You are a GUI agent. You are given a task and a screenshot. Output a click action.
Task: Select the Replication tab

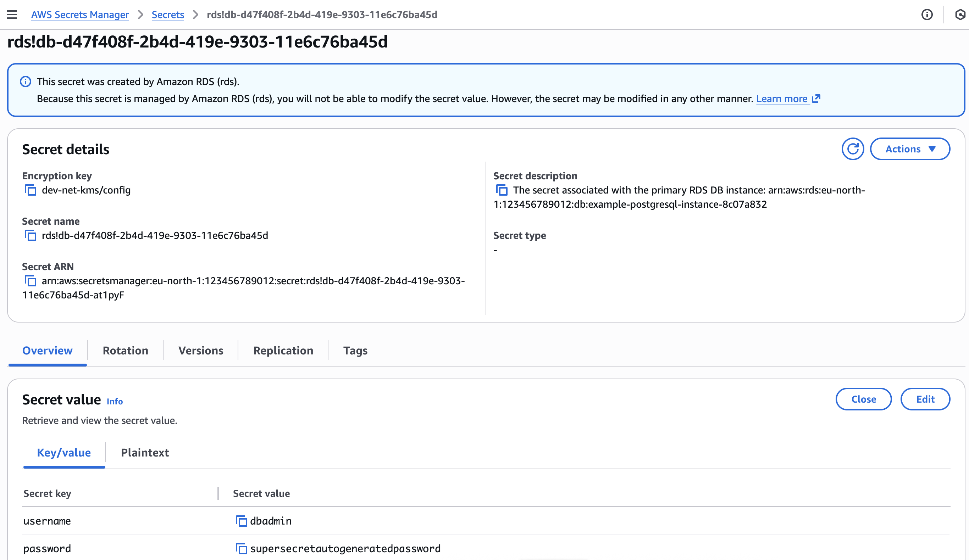(283, 351)
